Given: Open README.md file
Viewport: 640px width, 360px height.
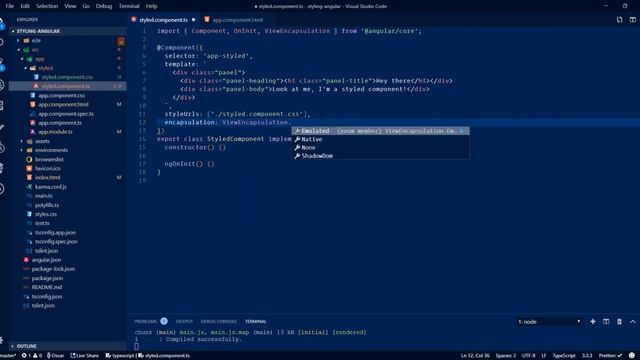Looking at the screenshot, I should (47, 287).
